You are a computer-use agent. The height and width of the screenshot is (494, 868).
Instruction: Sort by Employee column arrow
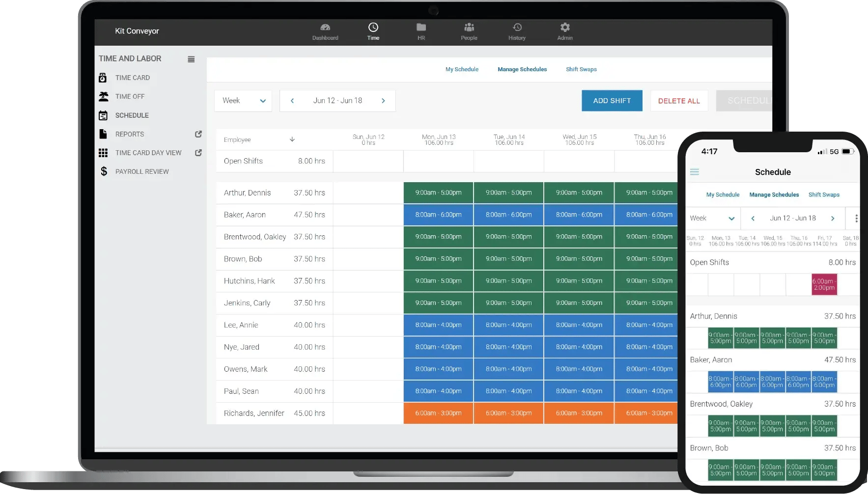pyautogui.click(x=292, y=139)
